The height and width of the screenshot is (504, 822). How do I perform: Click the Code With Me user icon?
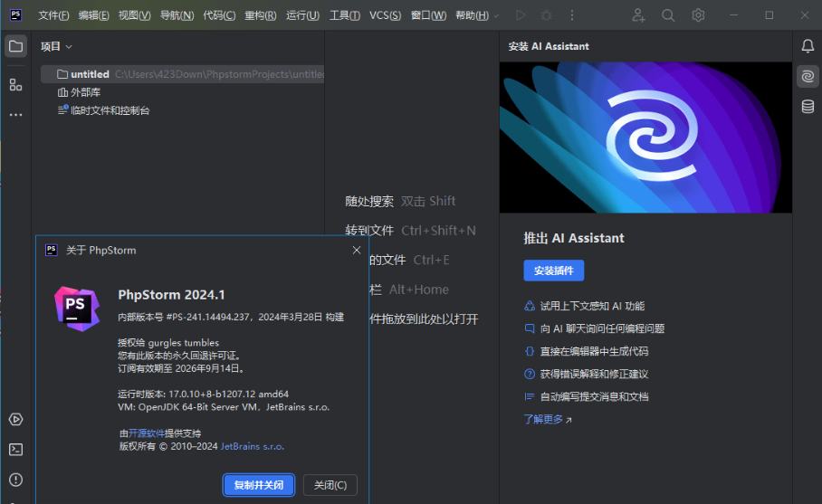638,15
